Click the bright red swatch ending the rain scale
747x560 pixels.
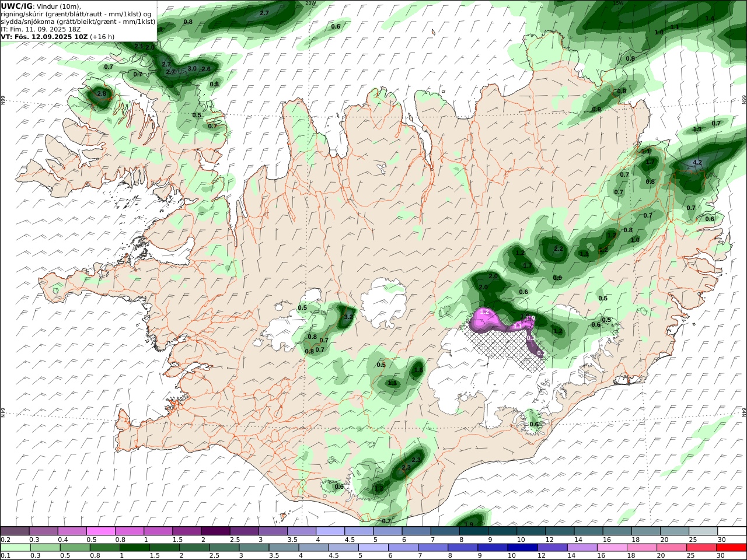click(731, 547)
